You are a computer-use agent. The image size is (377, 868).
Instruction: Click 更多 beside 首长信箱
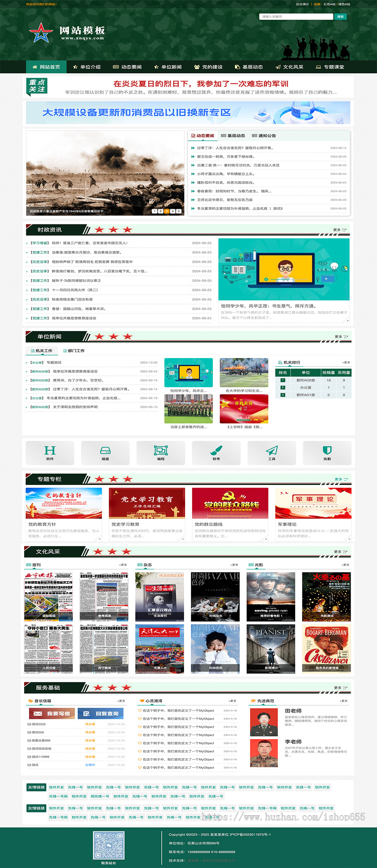tap(121, 701)
